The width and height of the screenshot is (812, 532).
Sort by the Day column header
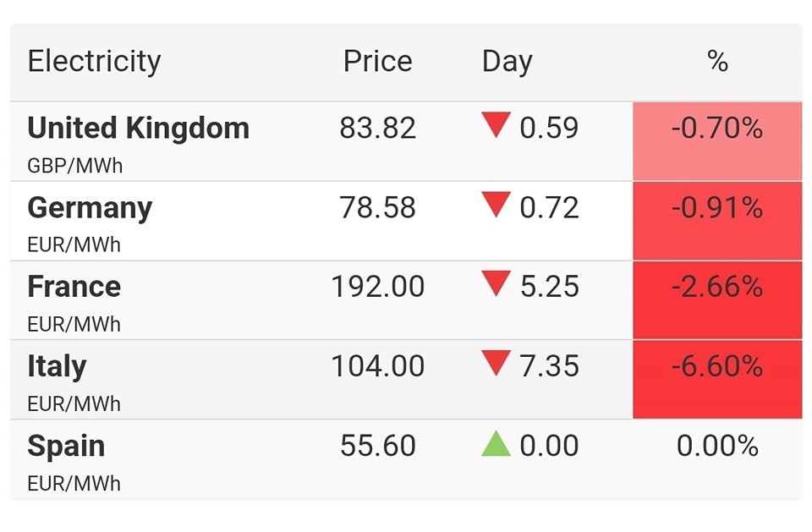[507, 62]
